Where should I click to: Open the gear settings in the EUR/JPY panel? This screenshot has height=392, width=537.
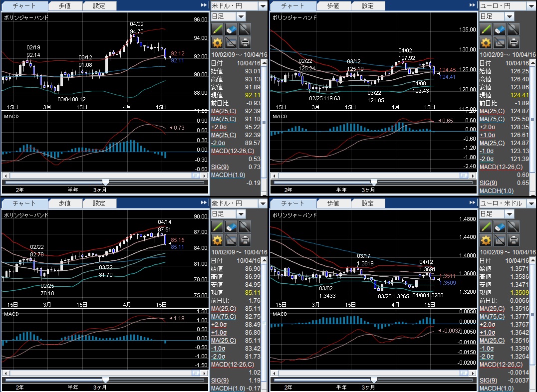[x=486, y=42]
